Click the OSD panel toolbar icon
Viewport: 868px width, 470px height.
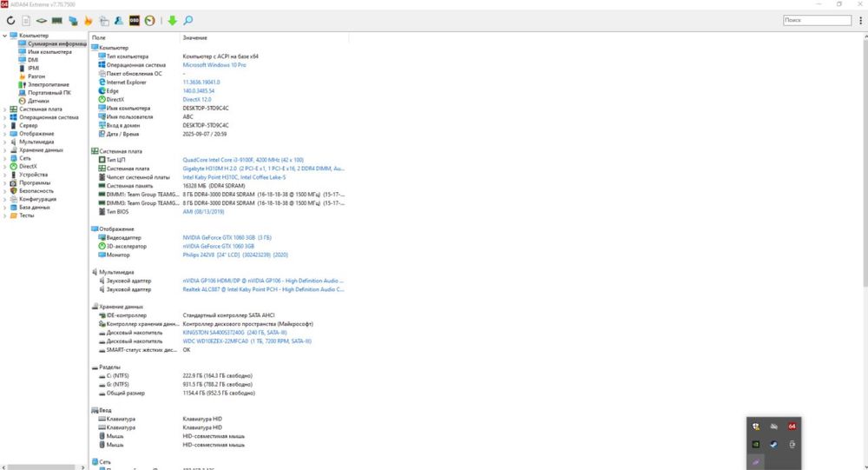(x=135, y=21)
